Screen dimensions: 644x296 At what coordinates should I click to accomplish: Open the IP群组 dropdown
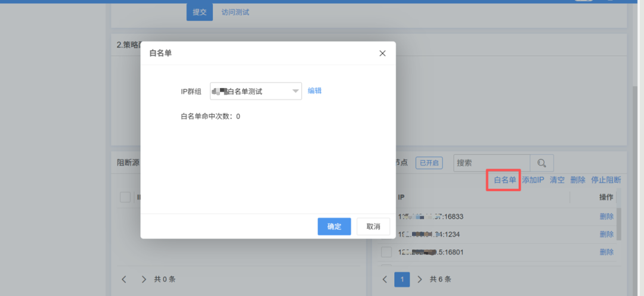click(x=256, y=91)
